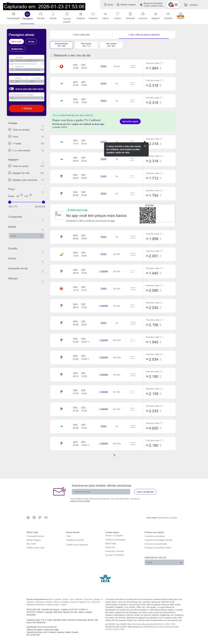Toggle Buscar pela data mais barata

point(11,89)
